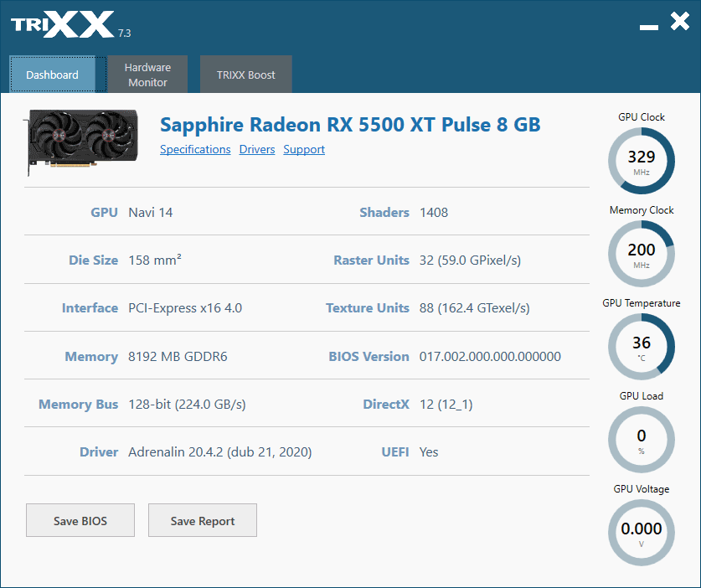Select BIOS Version value 017.002.000.000.000000
The width and height of the screenshot is (701, 588).
tap(490, 356)
